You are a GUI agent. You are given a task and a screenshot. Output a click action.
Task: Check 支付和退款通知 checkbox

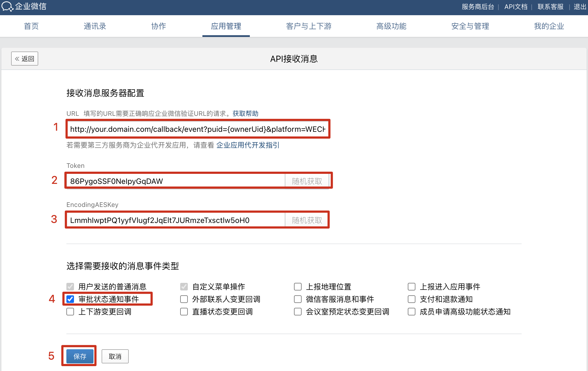(x=412, y=299)
